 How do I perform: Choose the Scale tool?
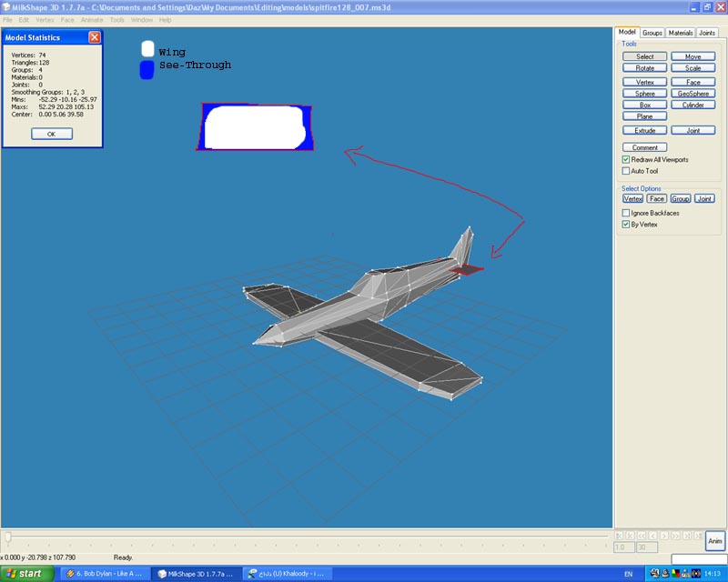pyautogui.click(x=693, y=68)
